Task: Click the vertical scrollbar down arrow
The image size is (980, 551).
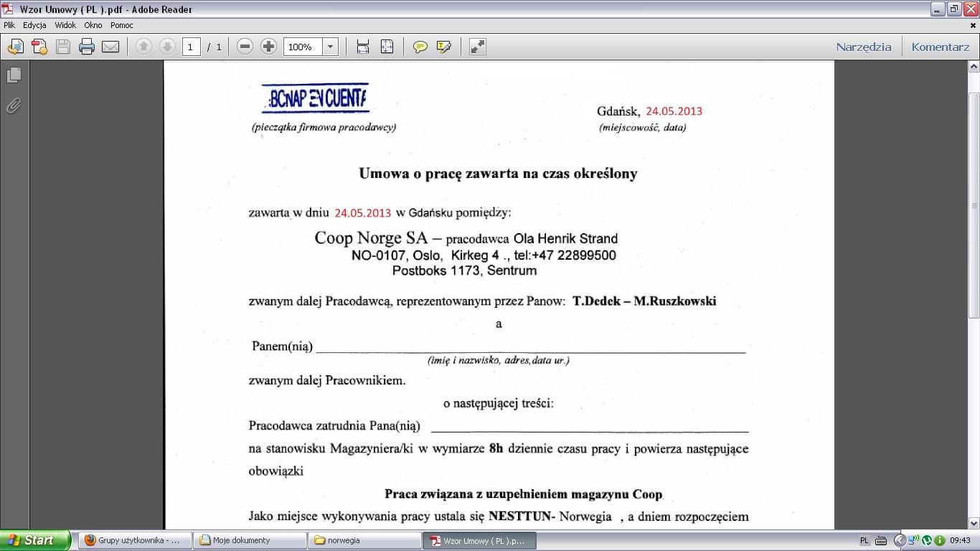Action: (974, 524)
